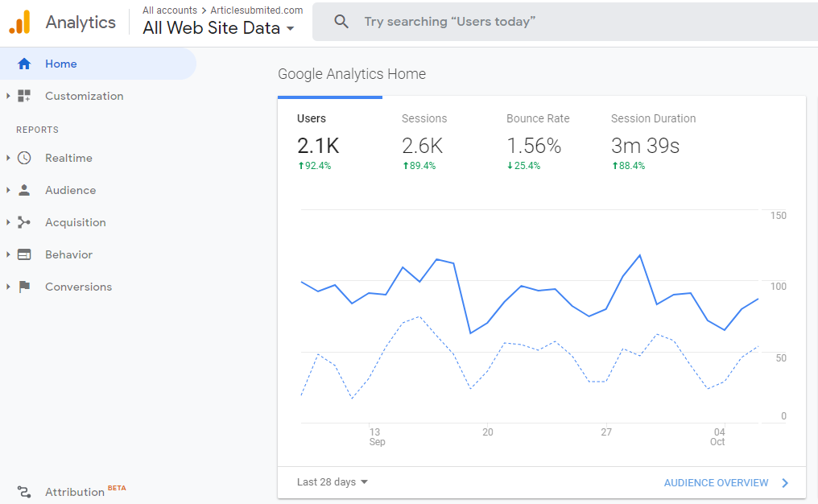Click the Google Analytics Home heading

pos(352,74)
